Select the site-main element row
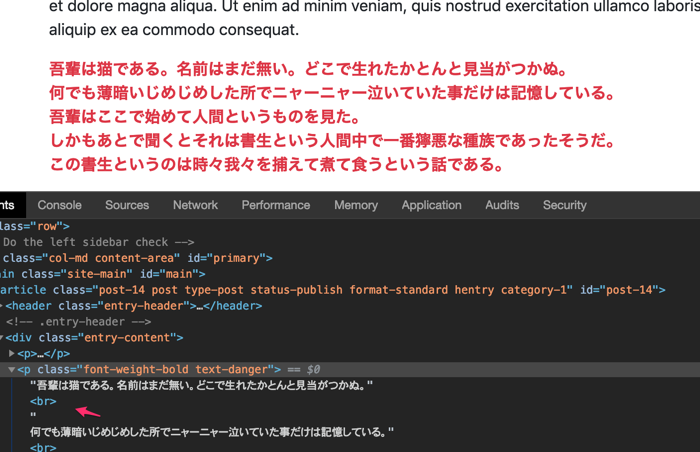Viewport: 700px width, 452px height. [x=350, y=274]
